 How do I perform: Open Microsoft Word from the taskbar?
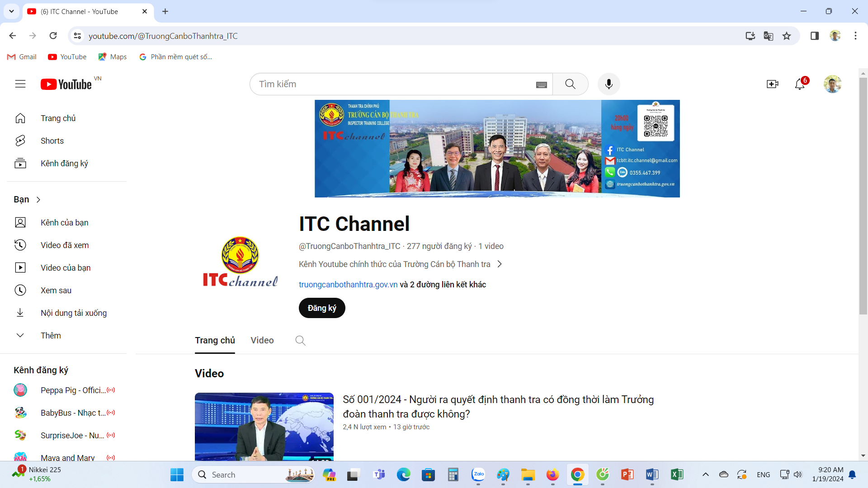(651, 475)
